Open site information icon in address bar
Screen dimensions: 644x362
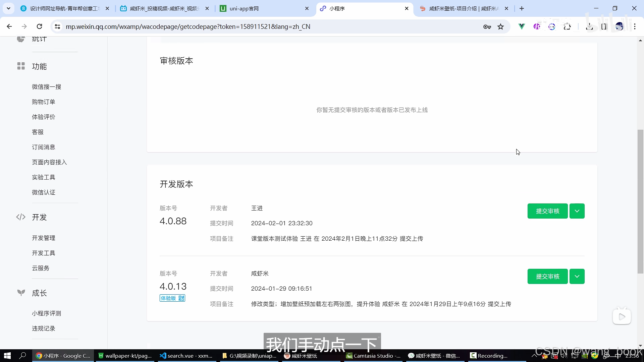pos(57,26)
